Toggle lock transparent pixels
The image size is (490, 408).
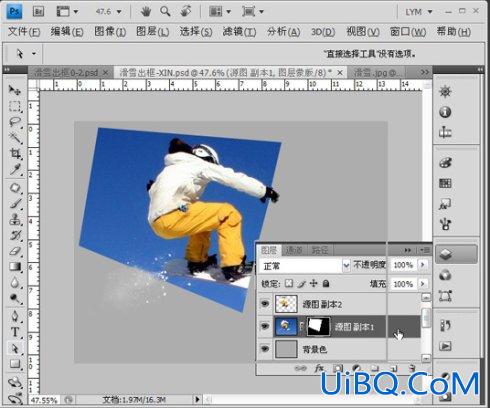pos(289,284)
